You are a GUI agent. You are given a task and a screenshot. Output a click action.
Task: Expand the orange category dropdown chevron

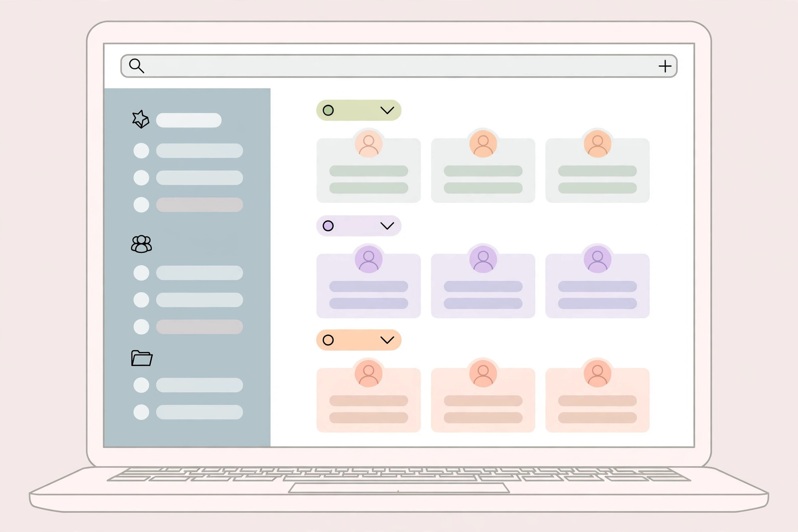coord(387,340)
